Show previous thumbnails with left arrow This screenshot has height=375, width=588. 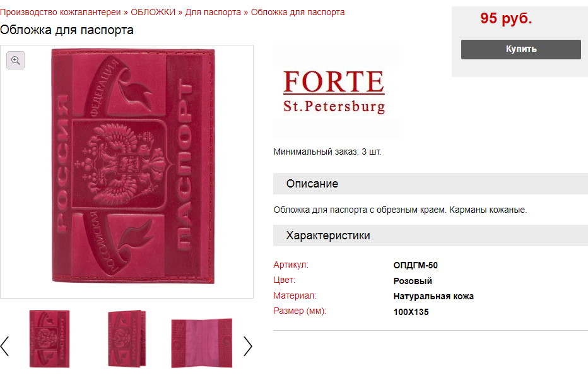[4, 346]
